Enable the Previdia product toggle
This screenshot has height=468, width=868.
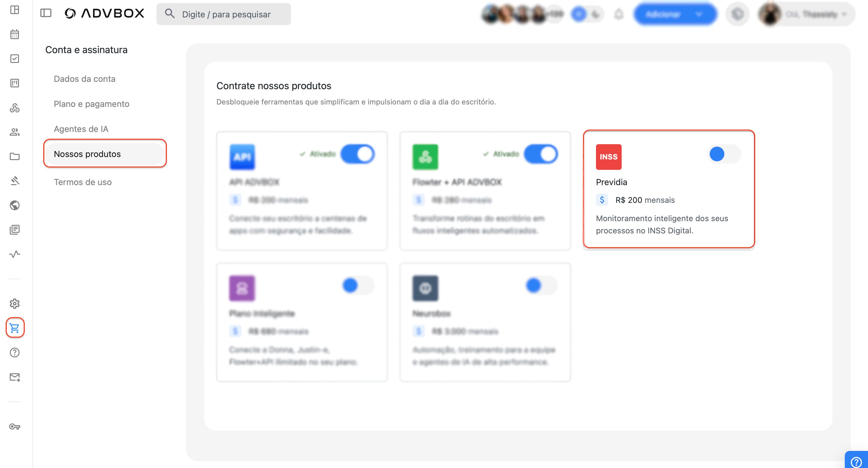point(724,154)
